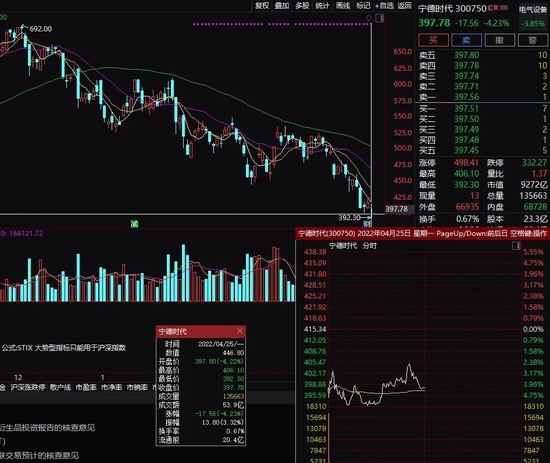Click the 卖四 price 397.78
This screenshot has height=463, width=550.
point(467,66)
